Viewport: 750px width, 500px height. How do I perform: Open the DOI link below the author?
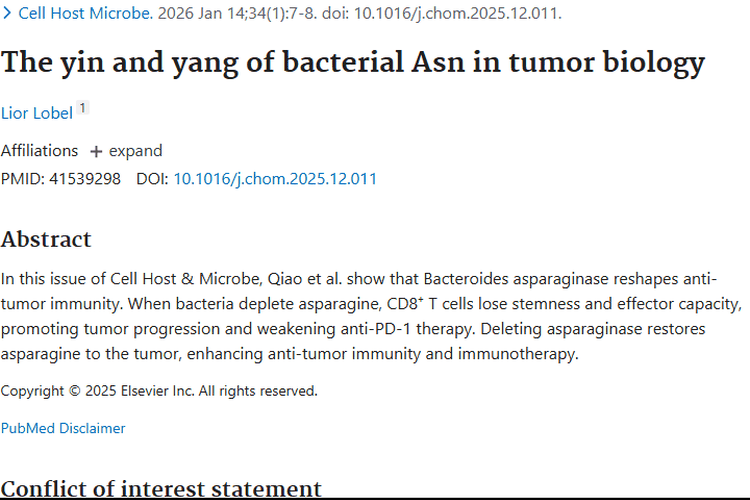click(275, 179)
